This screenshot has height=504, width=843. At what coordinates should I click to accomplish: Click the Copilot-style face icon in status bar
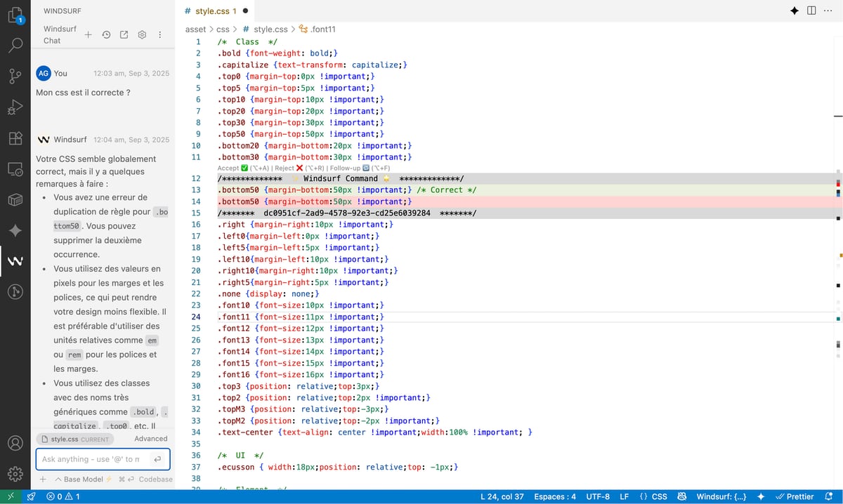[681, 496]
